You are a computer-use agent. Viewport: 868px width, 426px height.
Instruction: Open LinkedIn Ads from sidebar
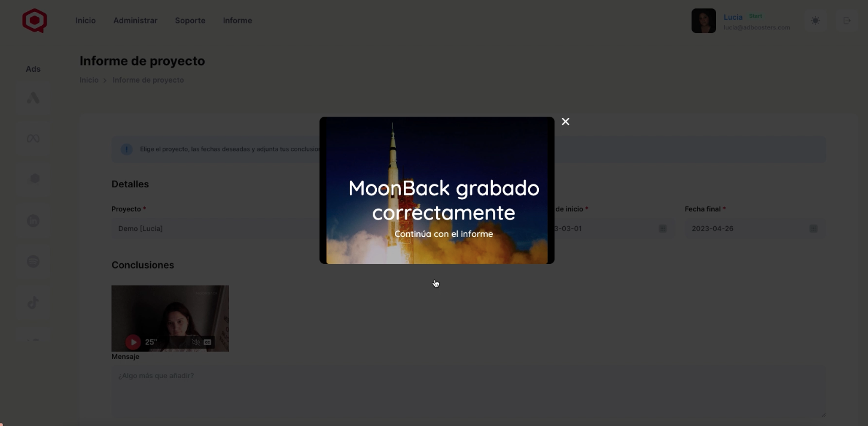click(33, 221)
